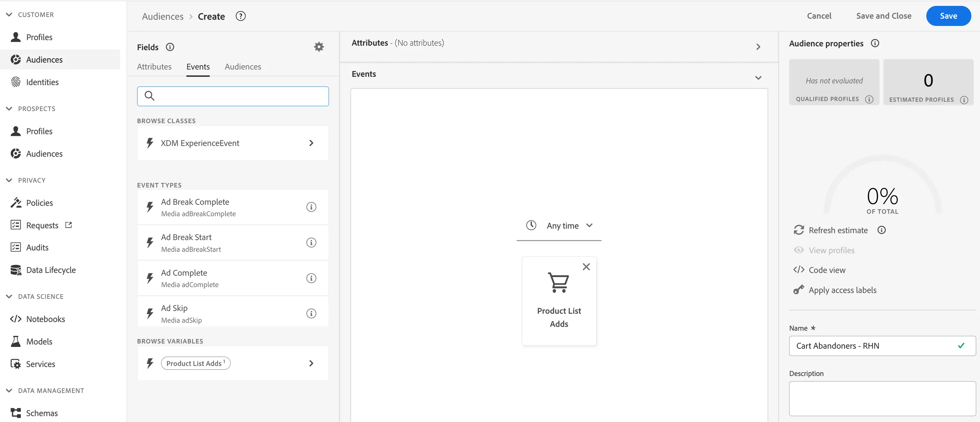The width and height of the screenshot is (980, 422).
Task: Click the help icon next to Create
Action: 240,16
